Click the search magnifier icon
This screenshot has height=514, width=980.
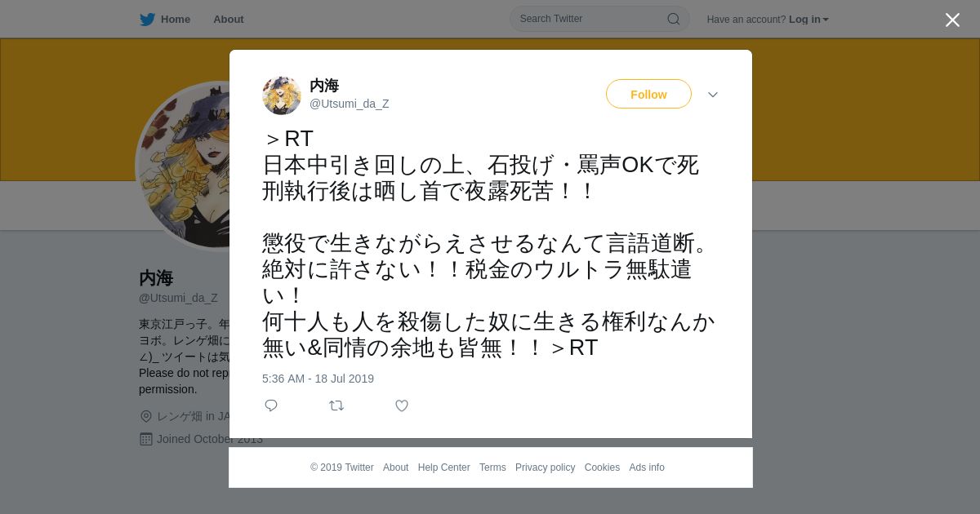point(674,19)
